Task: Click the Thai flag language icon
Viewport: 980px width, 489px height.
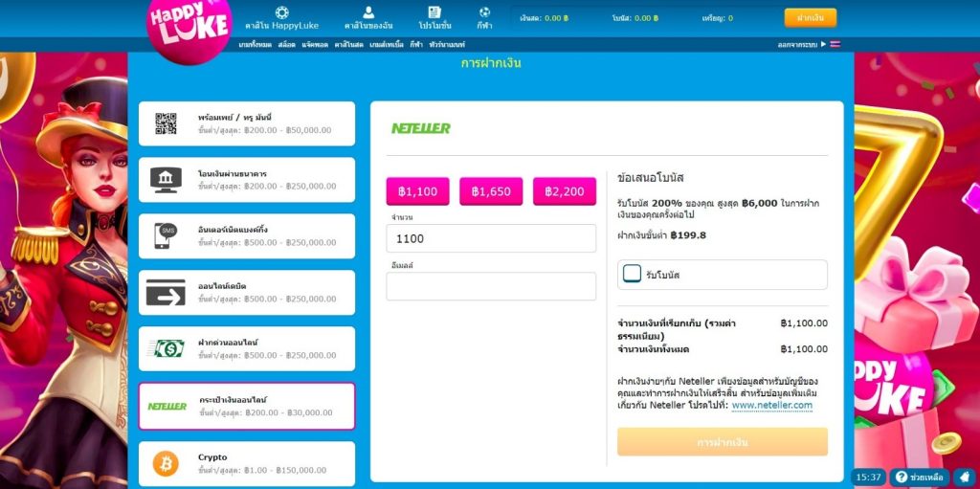Action: [x=835, y=44]
